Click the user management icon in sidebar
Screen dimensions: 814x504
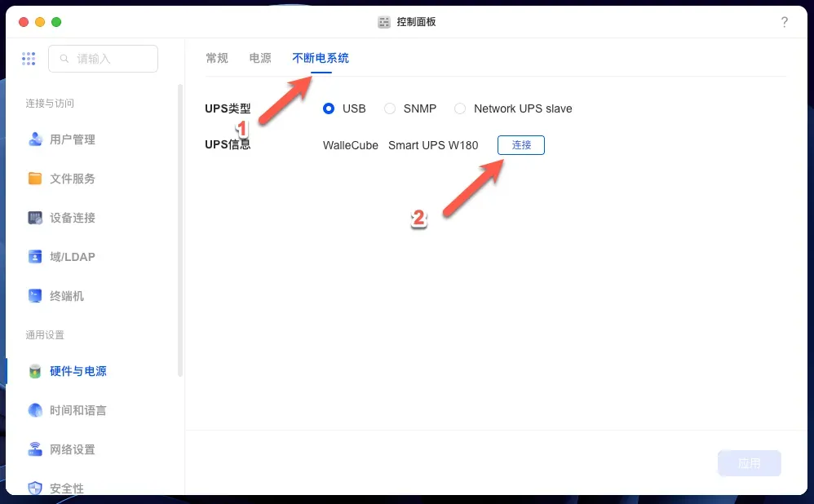point(35,139)
